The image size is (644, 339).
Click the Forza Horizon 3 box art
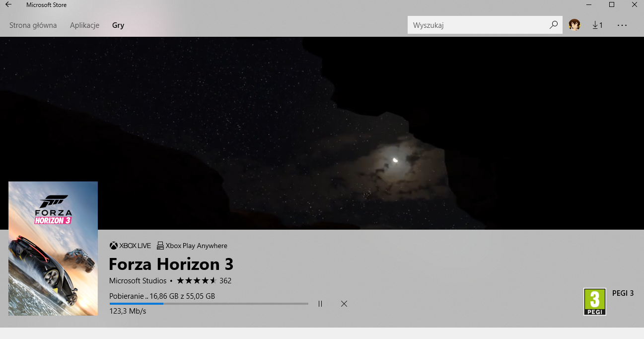[x=53, y=249]
